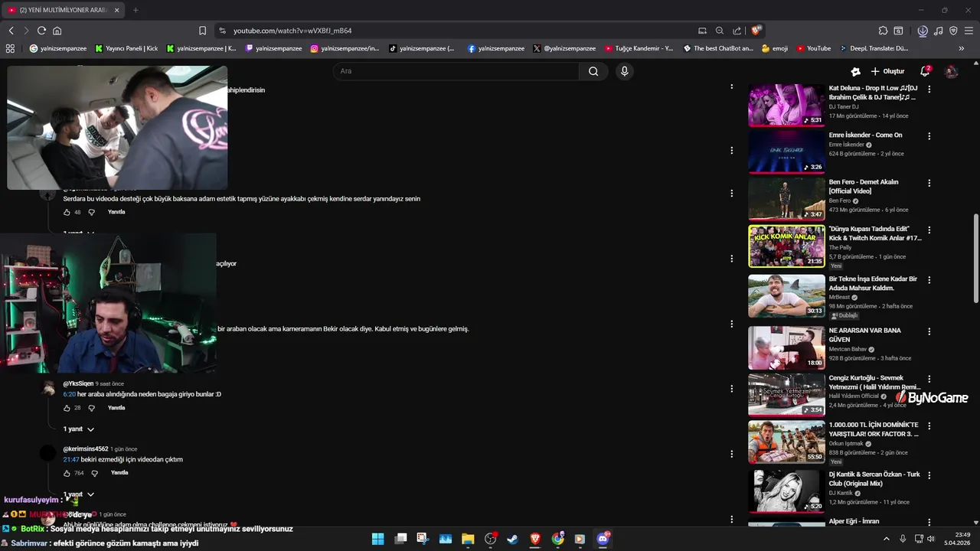Open the Kat Deluna Drop It Low thumbnail
This screenshot has width=980, height=551.
click(x=786, y=105)
